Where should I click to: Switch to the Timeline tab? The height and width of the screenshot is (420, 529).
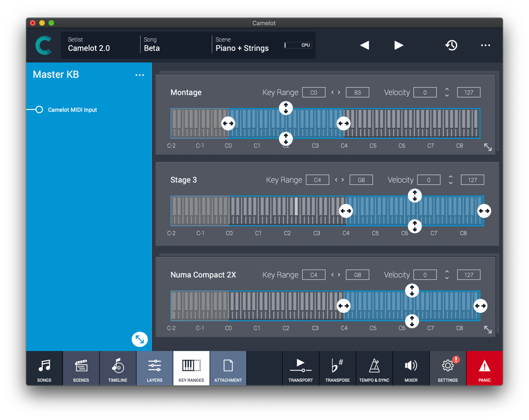click(x=118, y=368)
